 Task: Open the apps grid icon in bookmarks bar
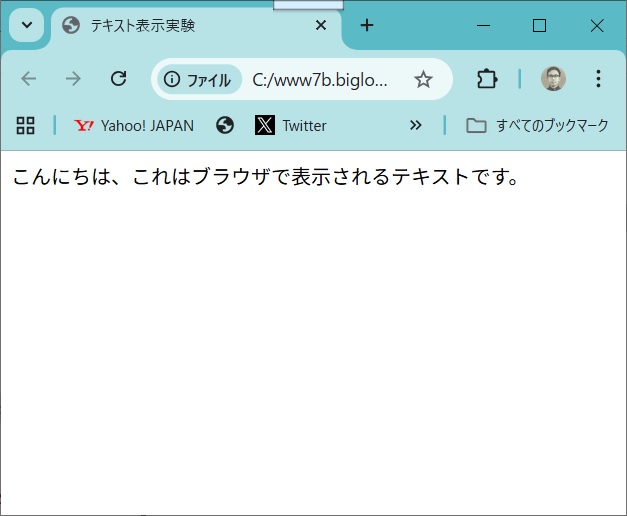pos(26,125)
